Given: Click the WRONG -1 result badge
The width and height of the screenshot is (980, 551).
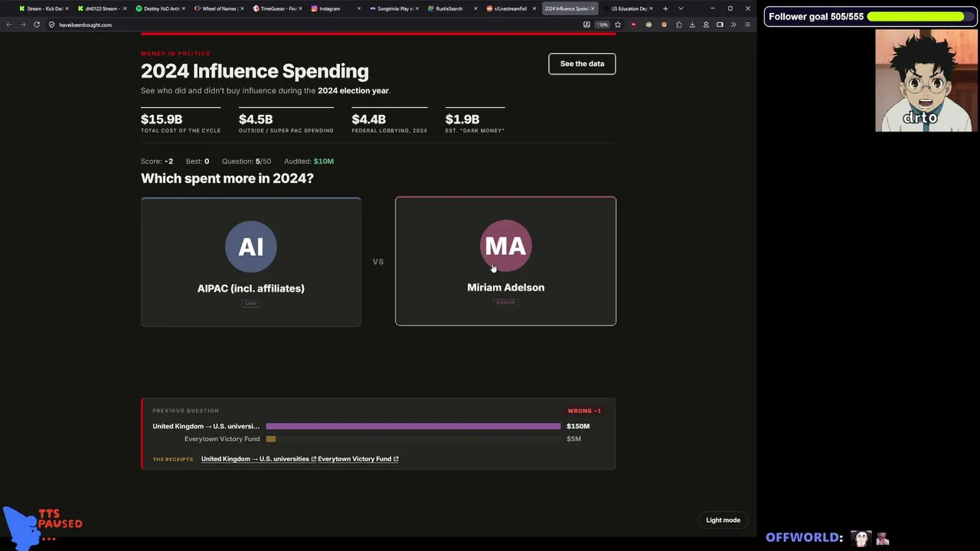Looking at the screenshot, I should 584,411.
